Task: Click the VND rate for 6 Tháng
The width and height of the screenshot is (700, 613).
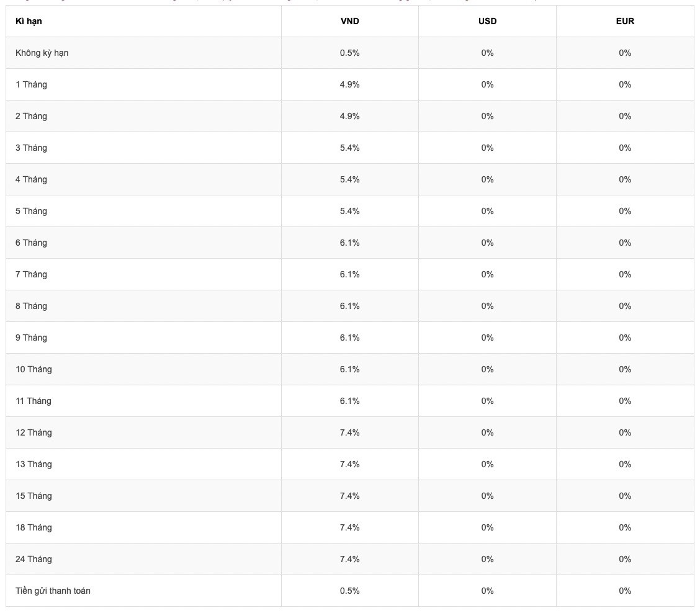Action: (349, 243)
